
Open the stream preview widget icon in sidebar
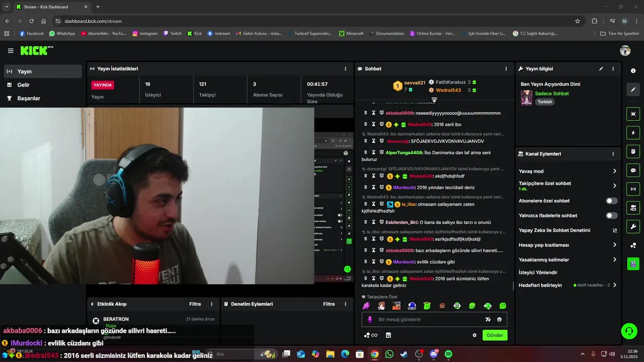633,114
